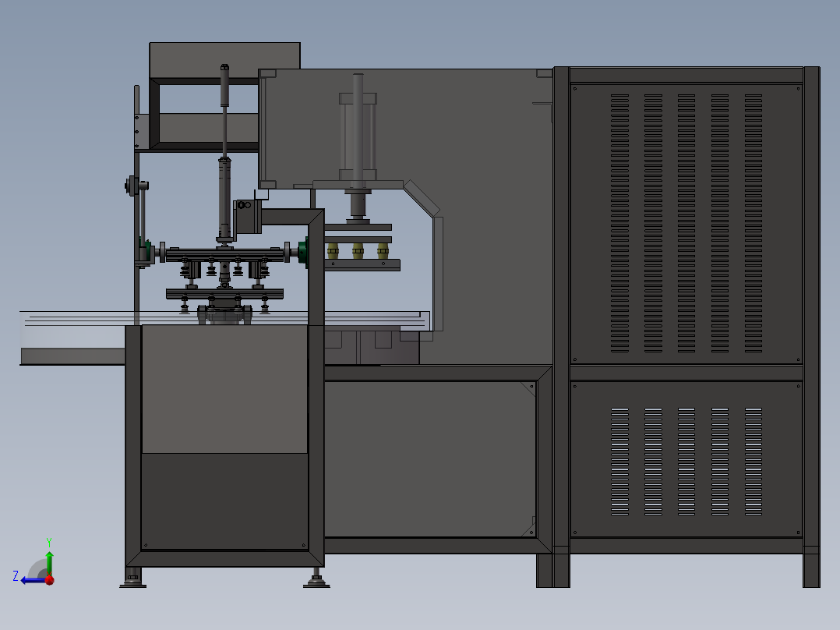Click the blue Z axis arrow of the triad

(32, 580)
